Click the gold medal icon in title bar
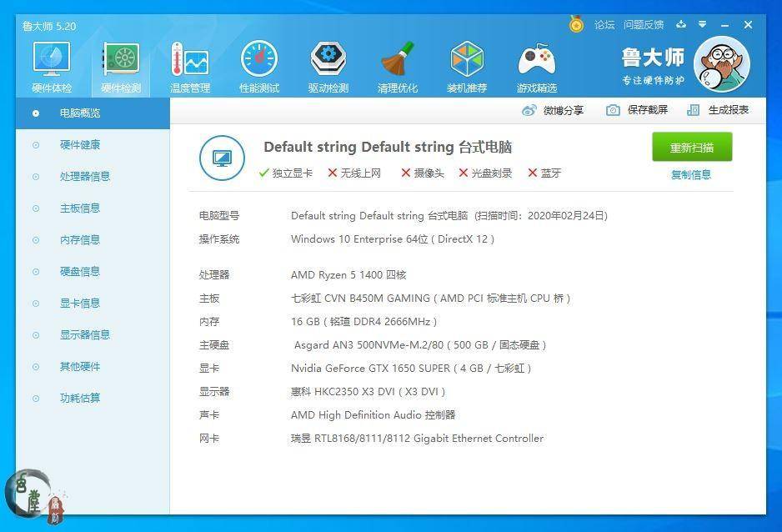This screenshot has height=532, width=782. pos(577,24)
